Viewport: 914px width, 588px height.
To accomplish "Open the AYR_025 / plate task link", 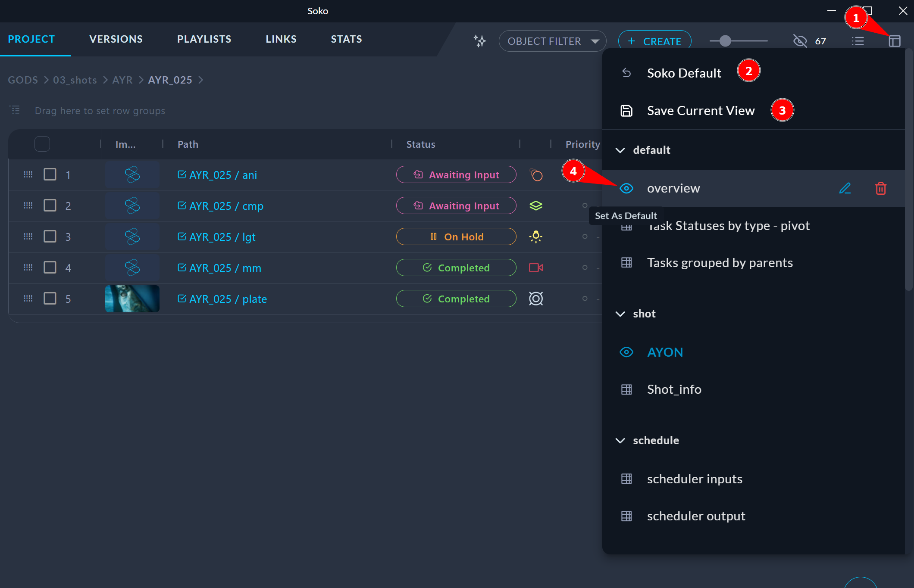I will 228,299.
